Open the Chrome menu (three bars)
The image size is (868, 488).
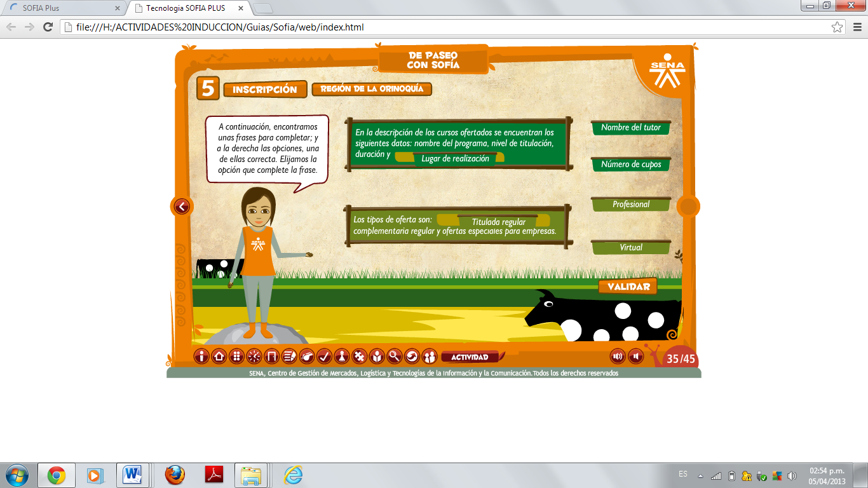tap(856, 27)
